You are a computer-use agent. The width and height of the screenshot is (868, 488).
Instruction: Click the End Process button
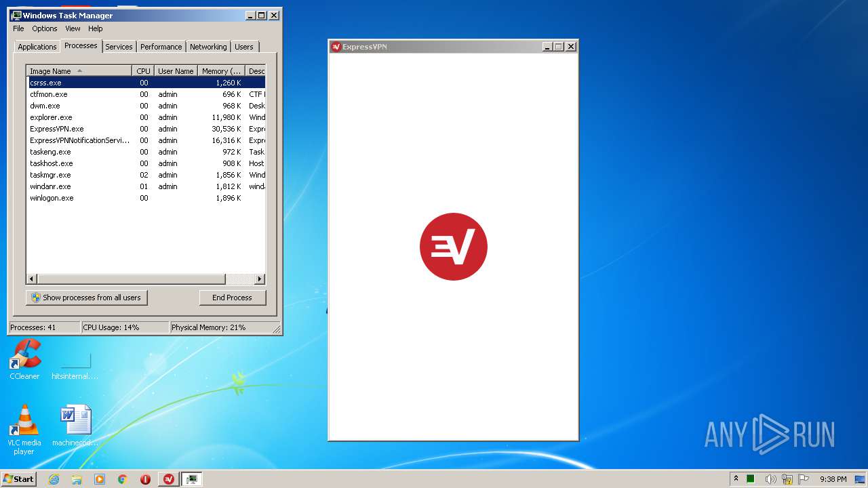(x=232, y=298)
